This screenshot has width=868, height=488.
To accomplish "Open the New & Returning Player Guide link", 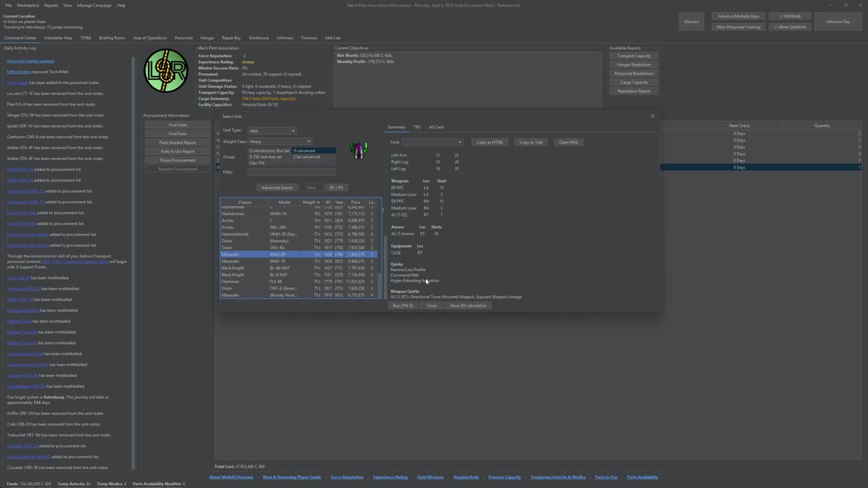I will [x=292, y=477].
